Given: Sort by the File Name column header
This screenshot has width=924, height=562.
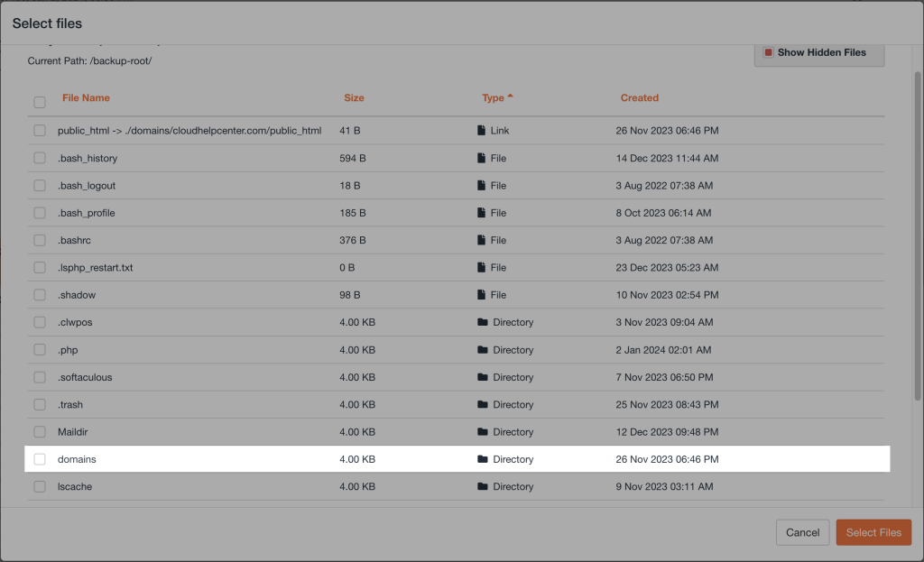Looking at the screenshot, I should (86, 97).
